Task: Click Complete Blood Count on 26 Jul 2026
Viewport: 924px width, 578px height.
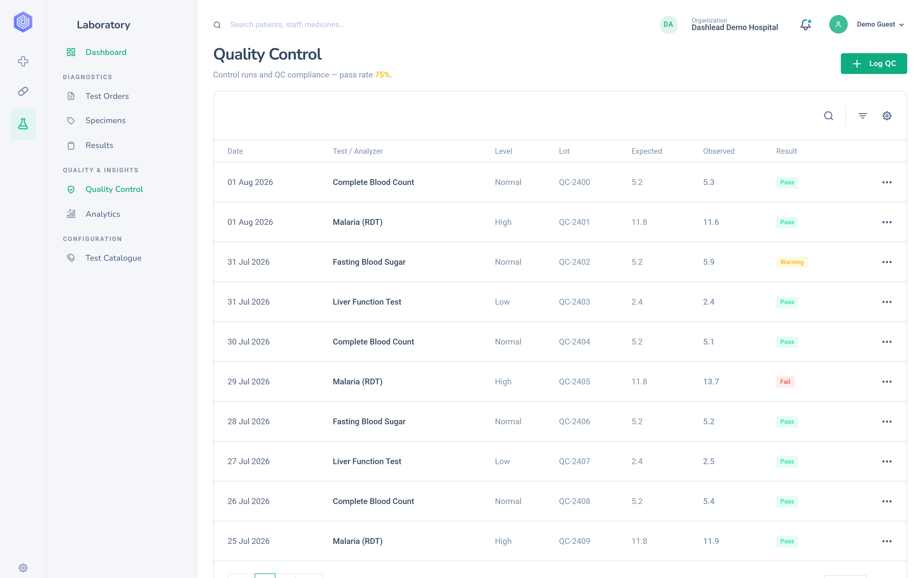Action: tap(373, 501)
